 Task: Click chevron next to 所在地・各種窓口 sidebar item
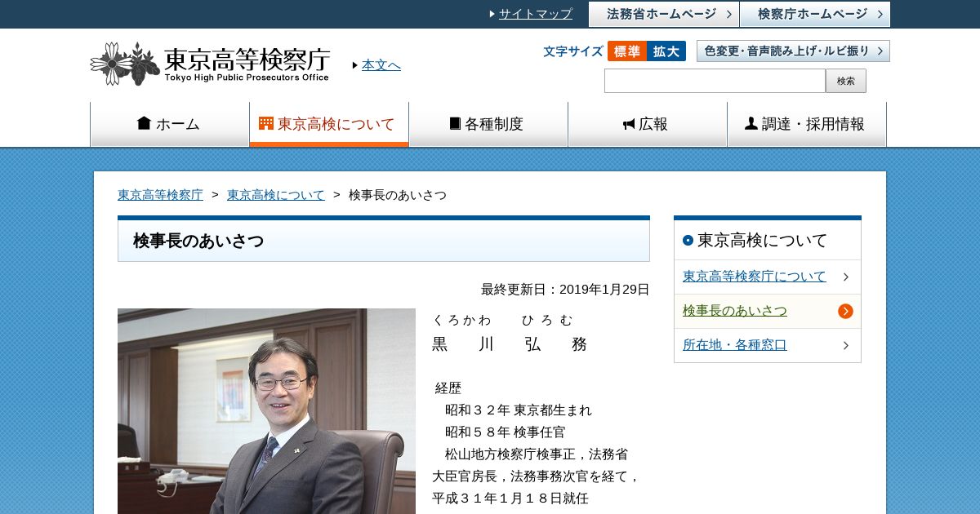pos(846,345)
